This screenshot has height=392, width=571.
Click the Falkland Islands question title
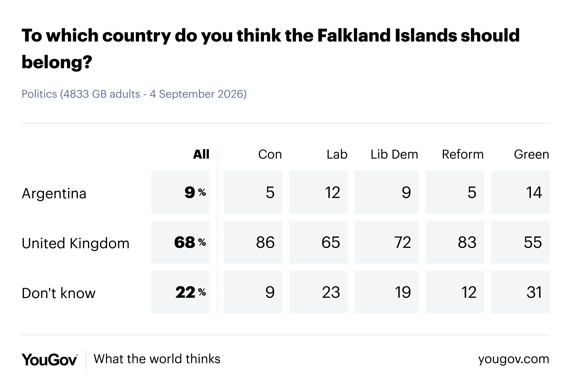tap(271, 49)
